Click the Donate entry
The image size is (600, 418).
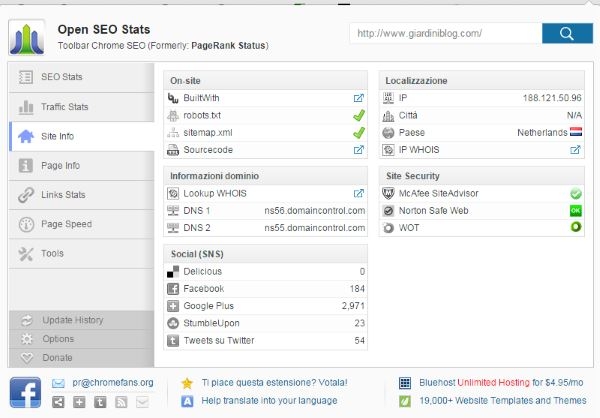[82, 358]
